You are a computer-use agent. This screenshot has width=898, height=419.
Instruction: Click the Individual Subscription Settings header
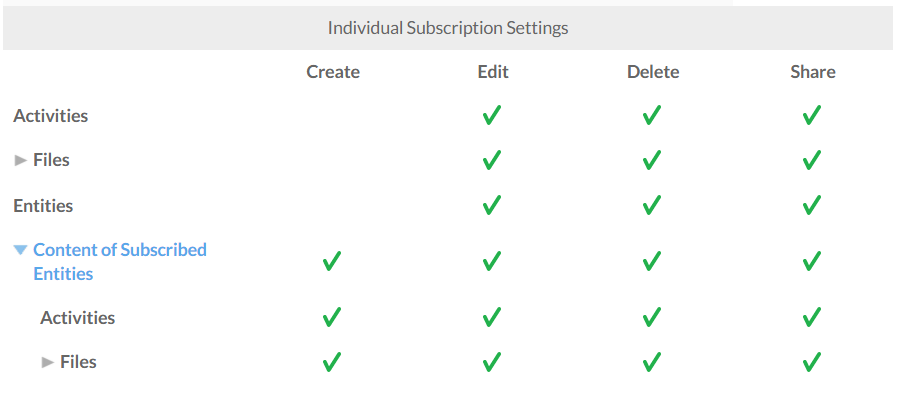pyautogui.click(x=448, y=28)
